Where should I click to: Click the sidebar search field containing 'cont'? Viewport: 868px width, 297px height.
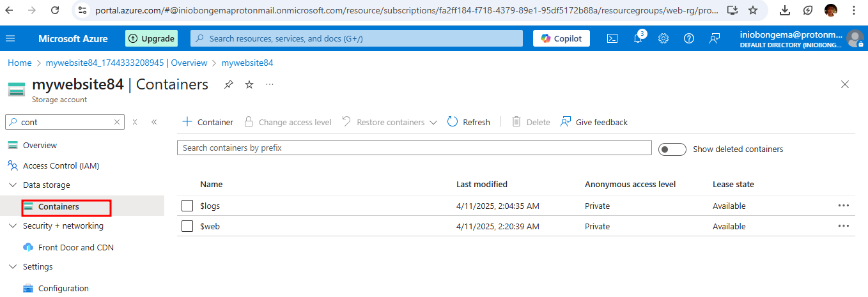65,122
